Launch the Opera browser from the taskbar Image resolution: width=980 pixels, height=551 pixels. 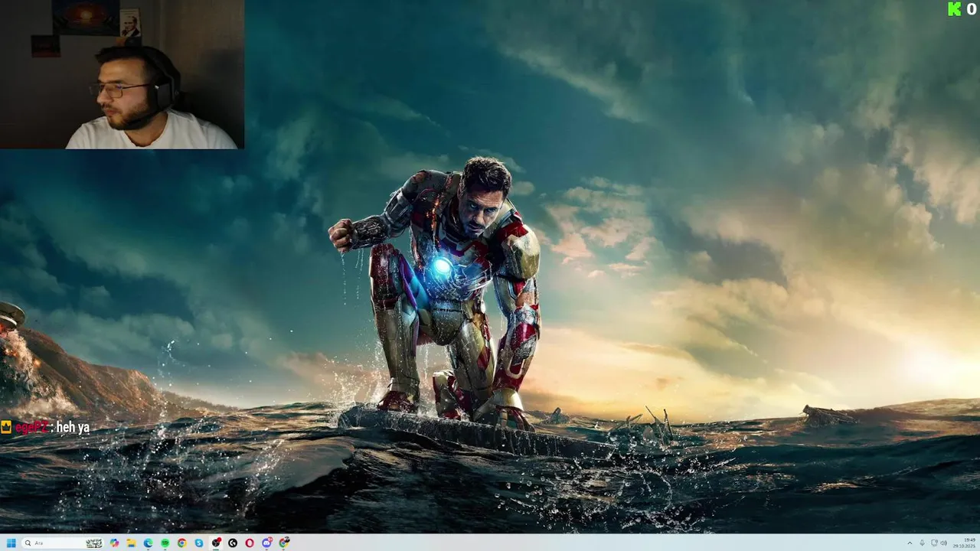pos(250,543)
